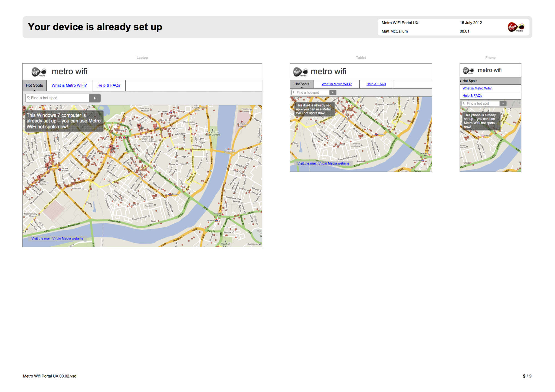Click the metro wifi title in the Tablet mockup

(328, 72)
